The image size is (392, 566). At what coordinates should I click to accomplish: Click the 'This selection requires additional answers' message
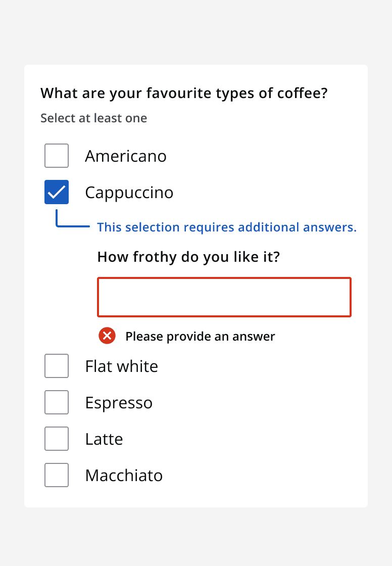(x=226, y=227)
